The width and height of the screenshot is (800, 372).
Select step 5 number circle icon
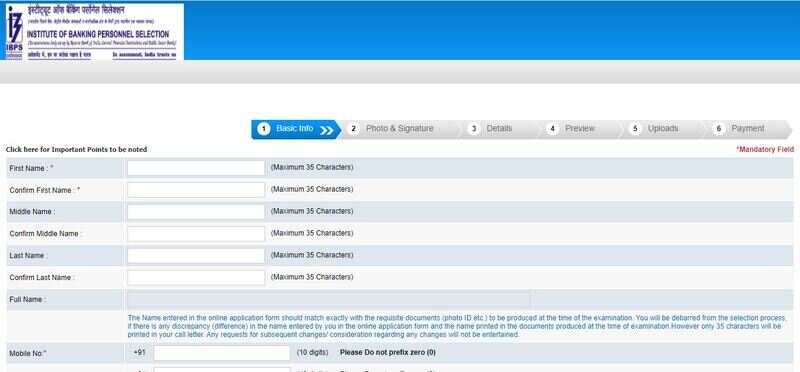pos(635,129)
